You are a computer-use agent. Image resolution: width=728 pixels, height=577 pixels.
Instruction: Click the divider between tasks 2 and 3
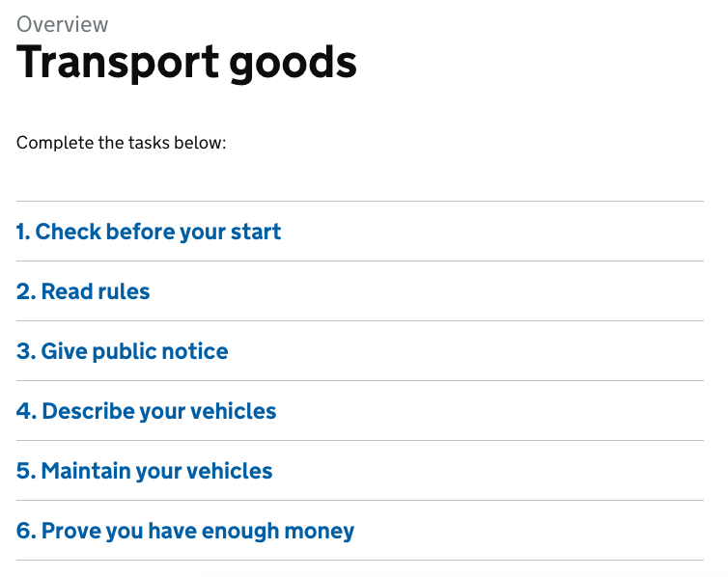[x=360, y=321]
